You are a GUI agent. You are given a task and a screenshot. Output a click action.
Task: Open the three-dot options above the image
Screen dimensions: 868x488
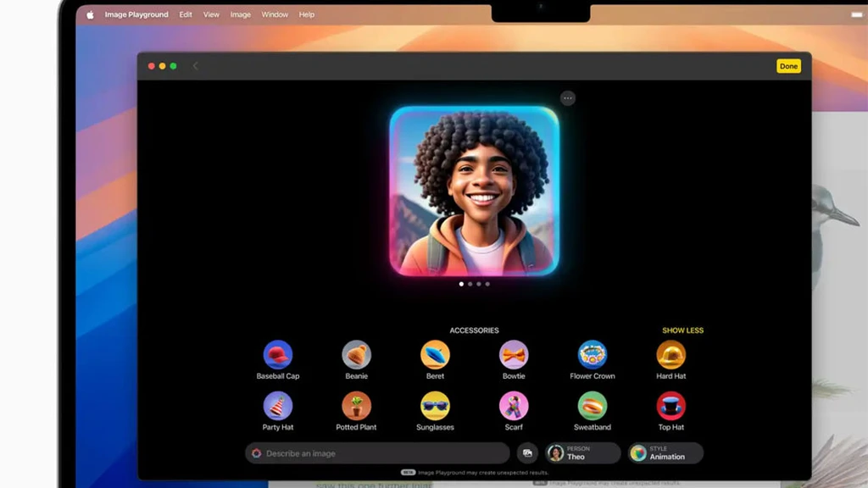pyautogui.click(x=568, y=98)
